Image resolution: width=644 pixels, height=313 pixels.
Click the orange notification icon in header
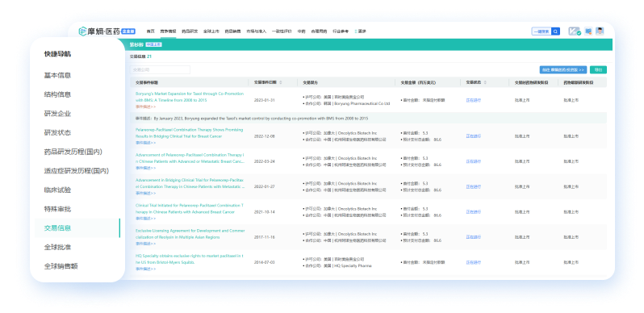588,31
